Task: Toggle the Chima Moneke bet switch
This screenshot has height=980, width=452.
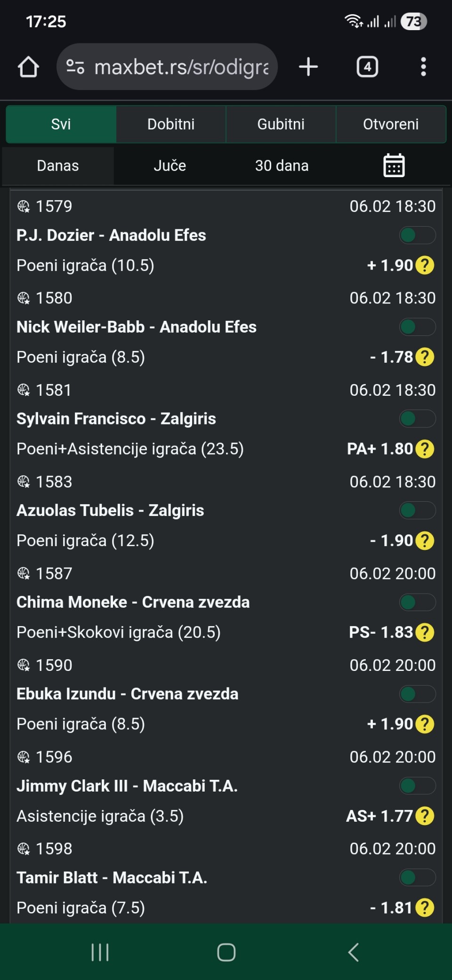Action: click(417, 602)
